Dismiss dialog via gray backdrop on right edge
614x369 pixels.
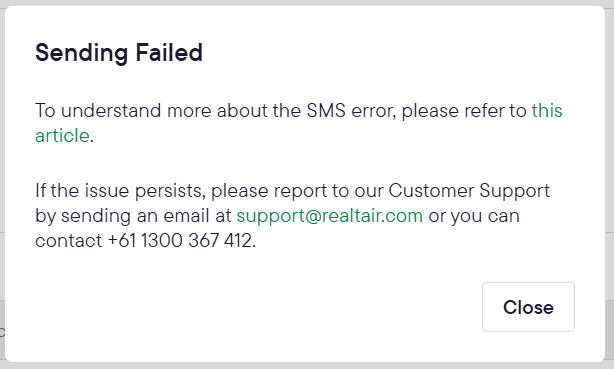(x=610, y=184)
